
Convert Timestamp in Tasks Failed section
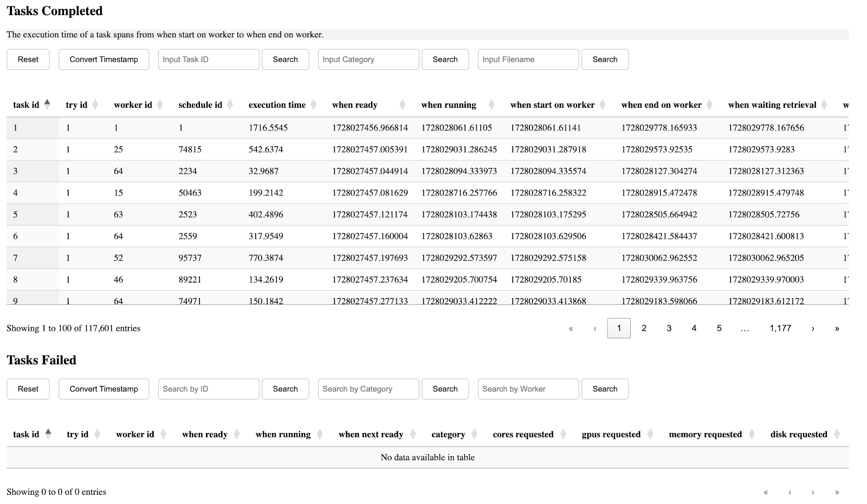pyautogui.click(x=103, y=389)
